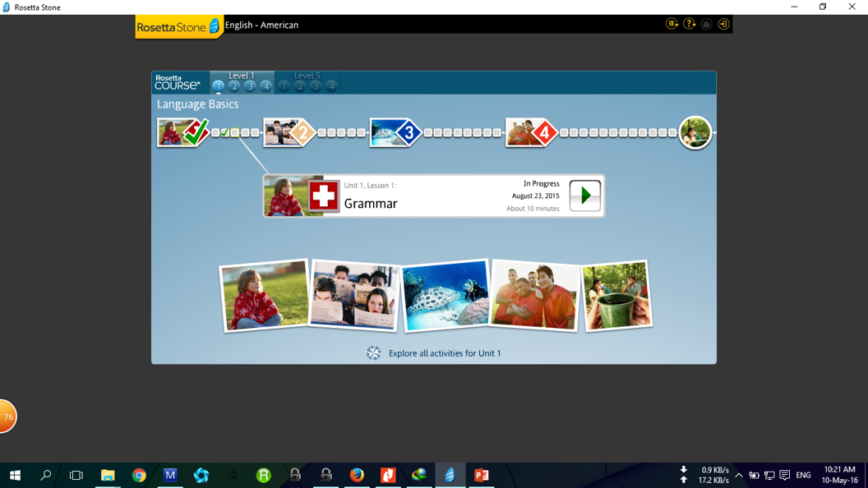Image resolution: width=868 pixels, height=488 pixels.
Task: Open the blue M app on taskbar
Action: pyautogui.click(x=170, y=476)
